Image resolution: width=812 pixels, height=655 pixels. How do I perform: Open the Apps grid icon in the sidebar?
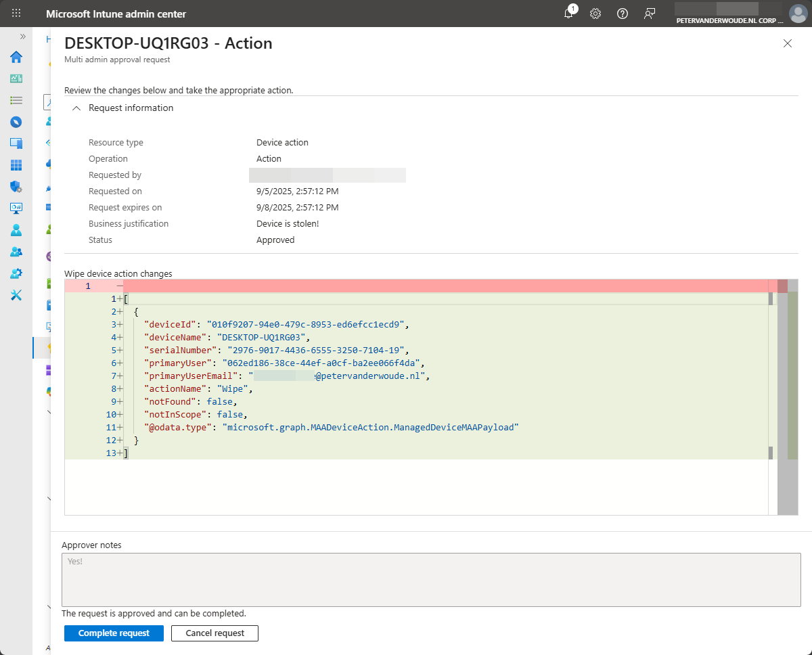point(16,165)
